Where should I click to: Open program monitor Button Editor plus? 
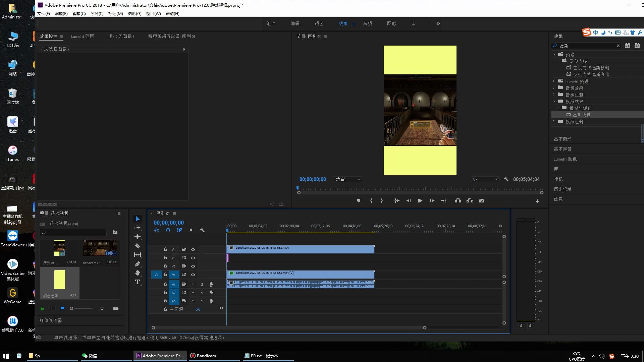coord(537,201)
